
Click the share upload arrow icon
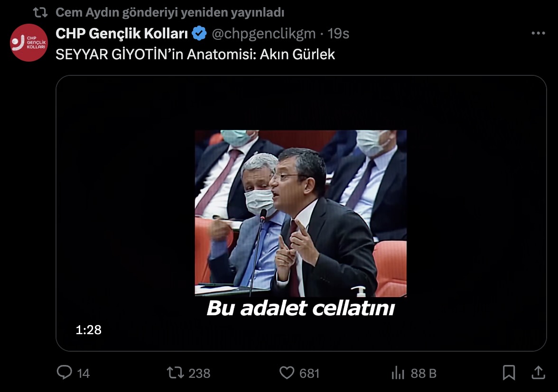[x=539, y=373]
